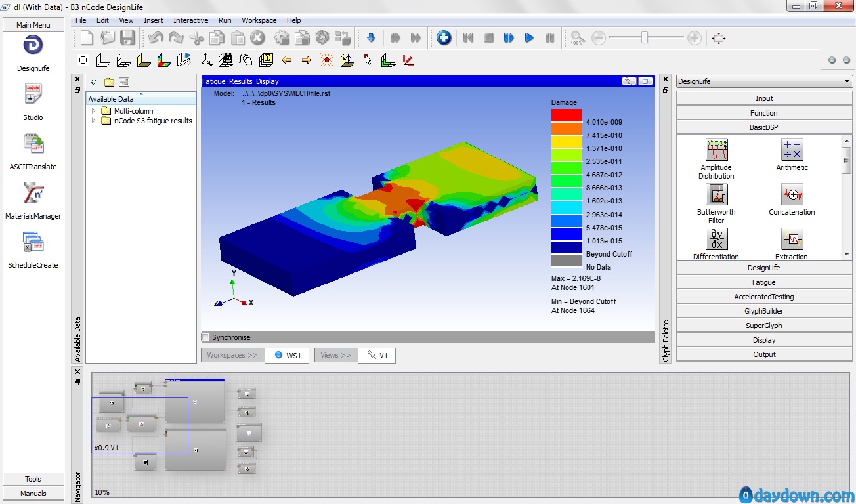Click the zoom in plus button
Image resolution: width=856 pixels, height=504 pixels.
[x=695, y=38]
